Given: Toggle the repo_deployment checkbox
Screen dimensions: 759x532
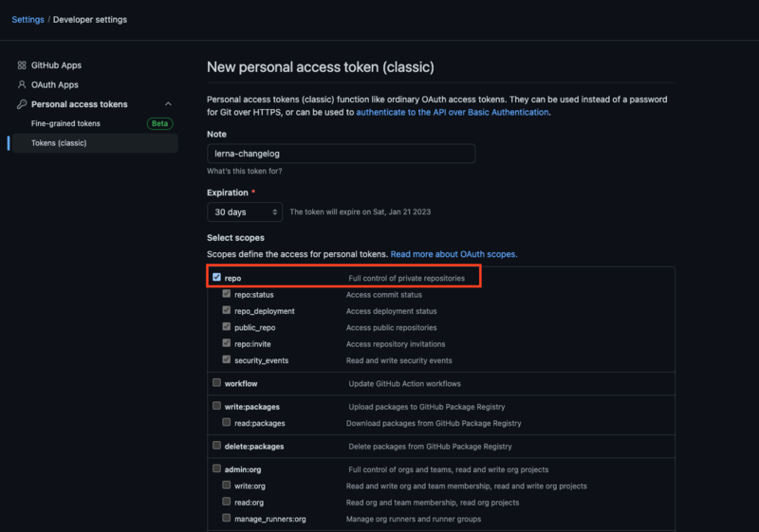Looking at the screenshot, I should click(226, 310).
